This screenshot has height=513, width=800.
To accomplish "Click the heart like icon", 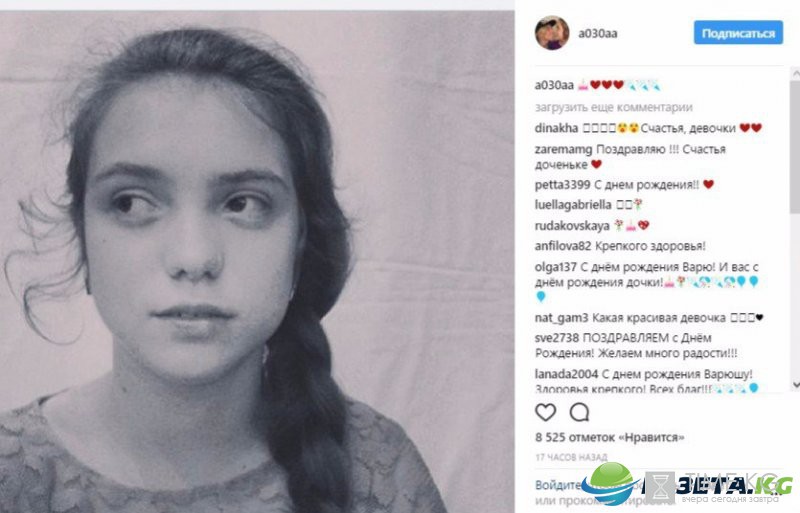I will [x=545, y=412].
